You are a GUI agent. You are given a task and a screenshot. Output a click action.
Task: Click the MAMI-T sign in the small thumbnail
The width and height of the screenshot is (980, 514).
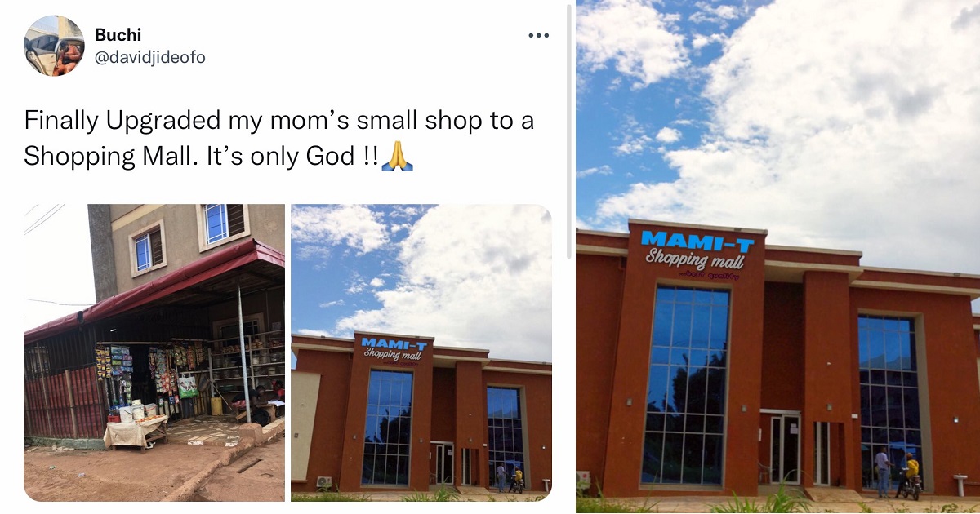tap(394, 344)
